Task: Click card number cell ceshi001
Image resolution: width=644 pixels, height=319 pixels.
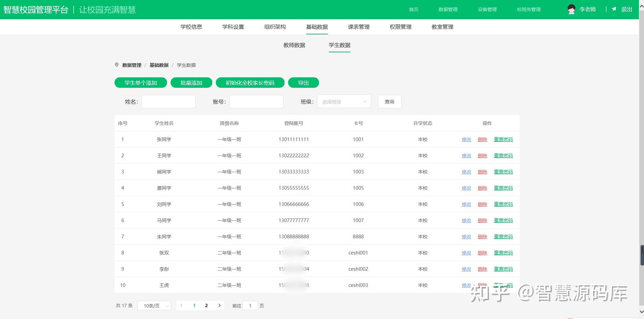Action: pyautogui.click(x=358, y=253)
